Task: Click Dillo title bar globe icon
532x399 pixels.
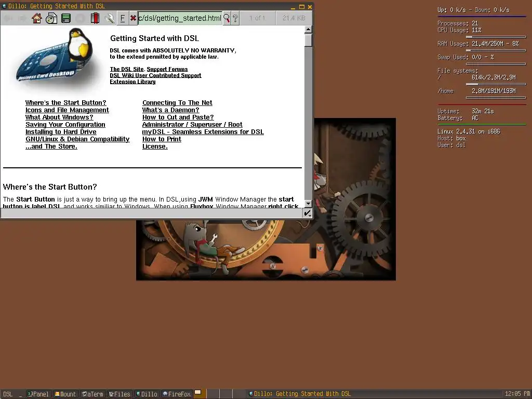Action: click(x=4, y=6)
